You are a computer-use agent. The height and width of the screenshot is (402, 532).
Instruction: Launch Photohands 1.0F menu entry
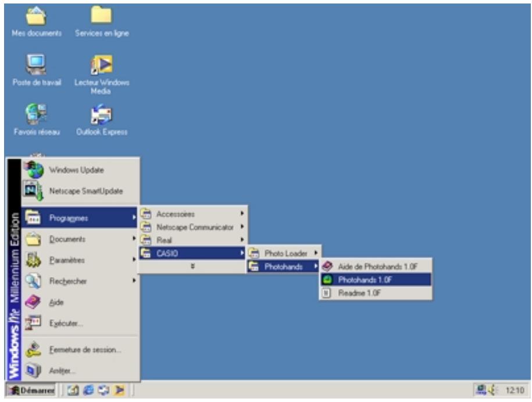[376, 279]
